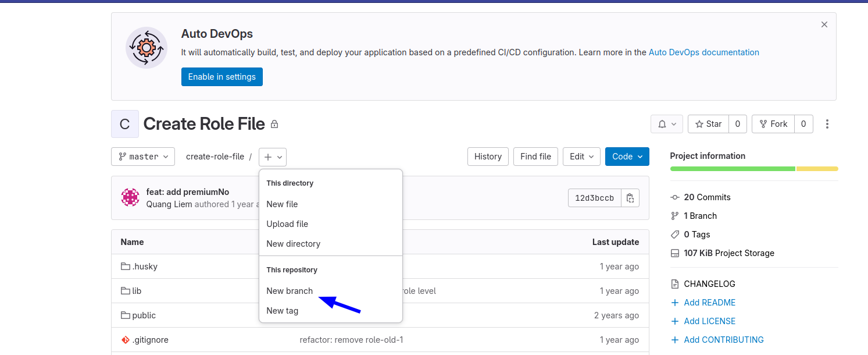The image size is (868, 355).
Task: Open the public folder
Action: 144,315
